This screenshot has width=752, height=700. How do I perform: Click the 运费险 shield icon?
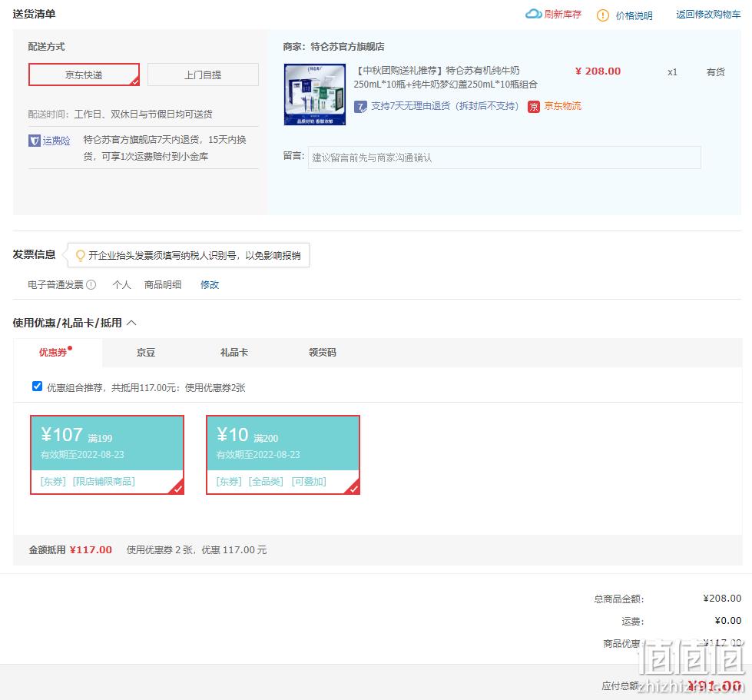[35, 141]
